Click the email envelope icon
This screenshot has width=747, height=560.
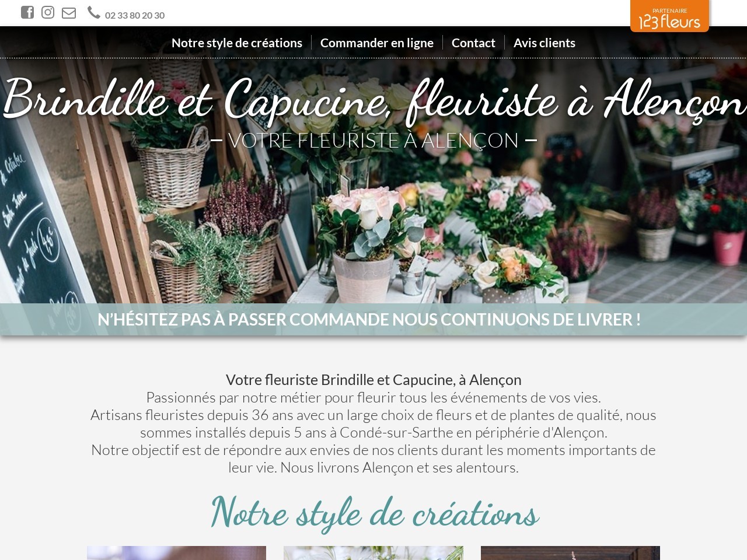tap(69, 12)
